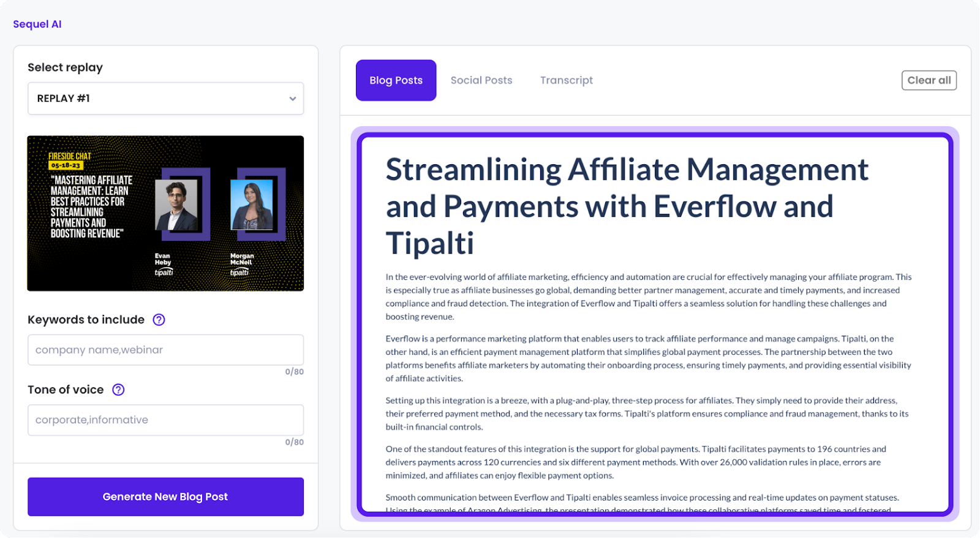Focus the Keywords to include input field
980x538 pixels.
[x=165, y=350]
